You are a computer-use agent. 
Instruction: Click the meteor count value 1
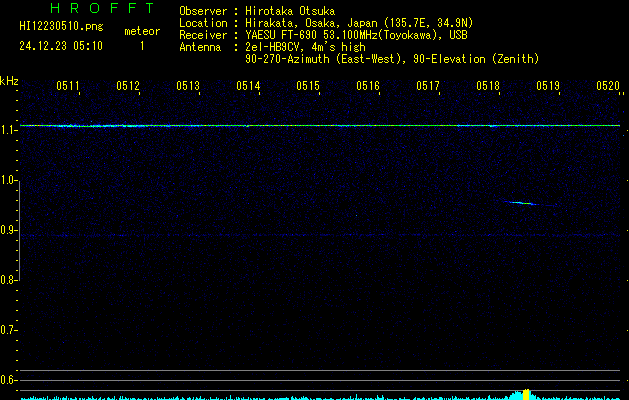pyautogui.click(x=142, y=46)
